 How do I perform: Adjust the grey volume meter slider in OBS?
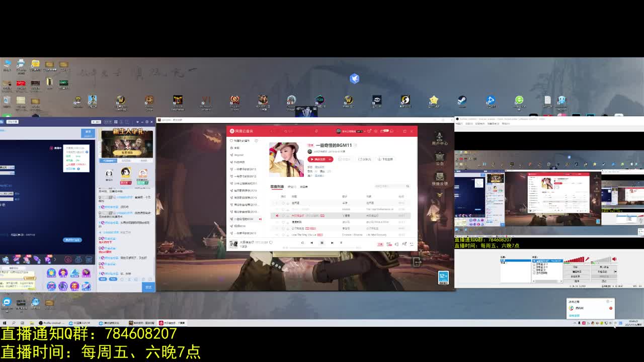[x=602, y=260]
